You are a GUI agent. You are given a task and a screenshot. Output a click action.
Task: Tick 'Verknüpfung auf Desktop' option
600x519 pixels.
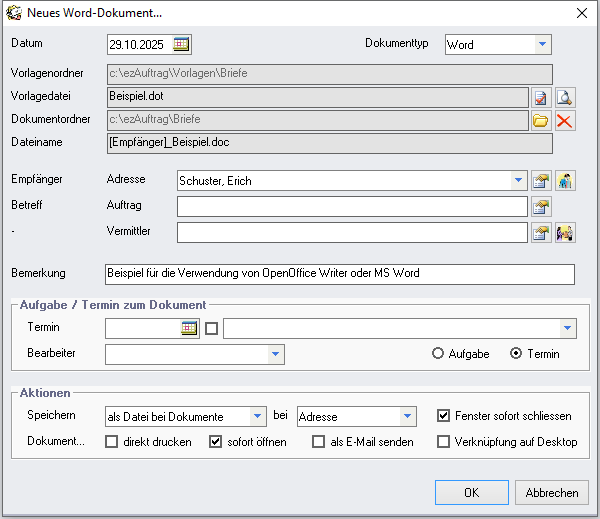[x=444, y=442]
